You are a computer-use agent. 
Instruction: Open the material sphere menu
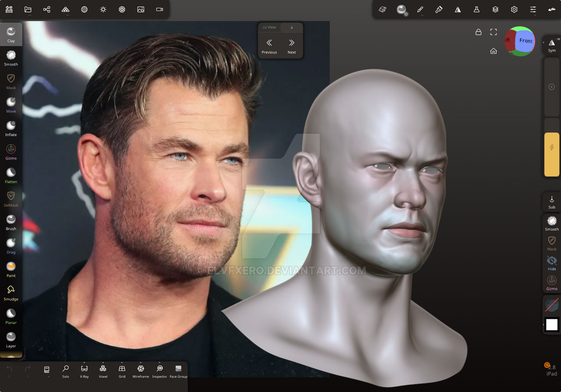[x=85, y=9]
